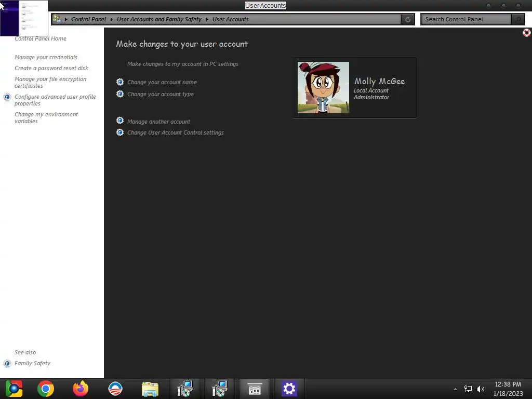Open File Explorer folder icon in taskbar
The height and width of the screenshot is (399, 532).
[x=150, y=389]
